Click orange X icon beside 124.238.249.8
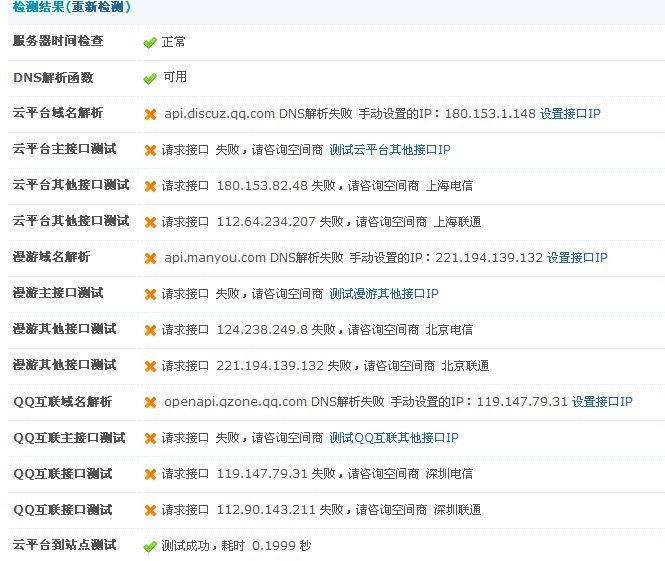The image size is (665, 561). (x=150, y=331)
